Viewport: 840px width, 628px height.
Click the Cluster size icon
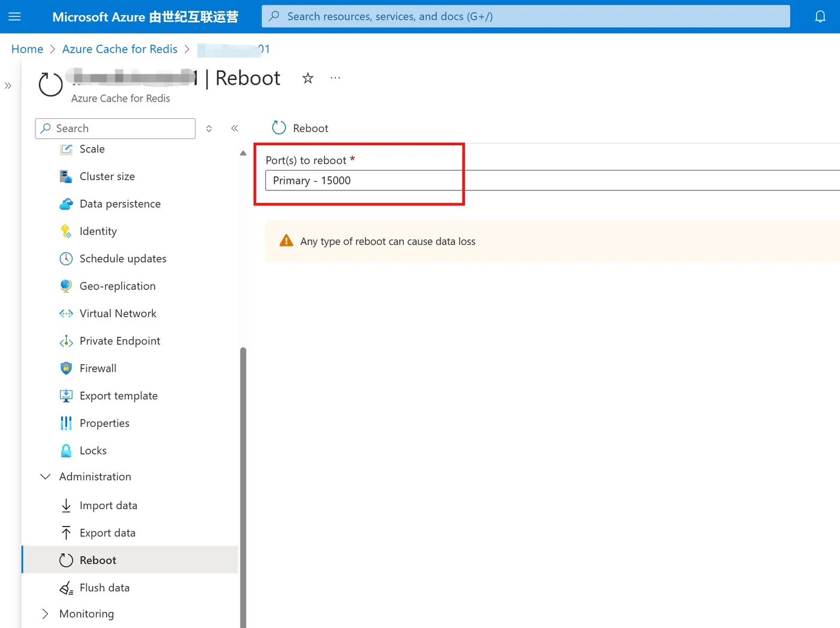(x=66, y=177)
